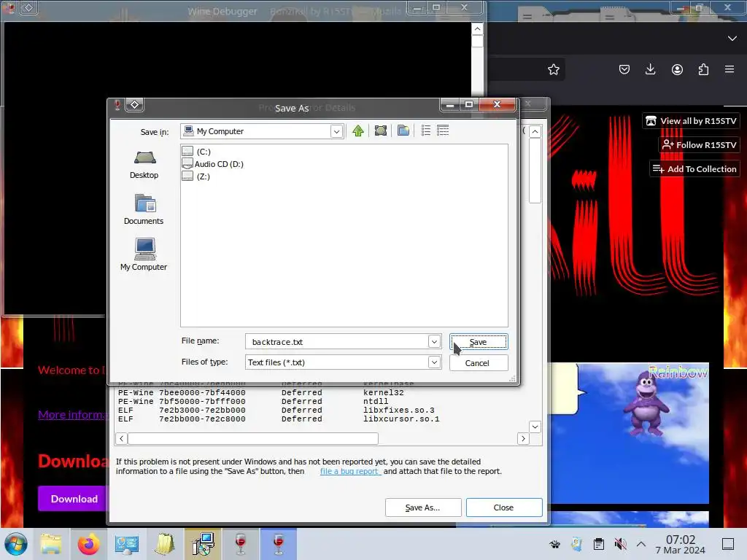Open file manager from taskbar
The height and width of the screenshot is (560, 747).
click(x=51, y=544)
